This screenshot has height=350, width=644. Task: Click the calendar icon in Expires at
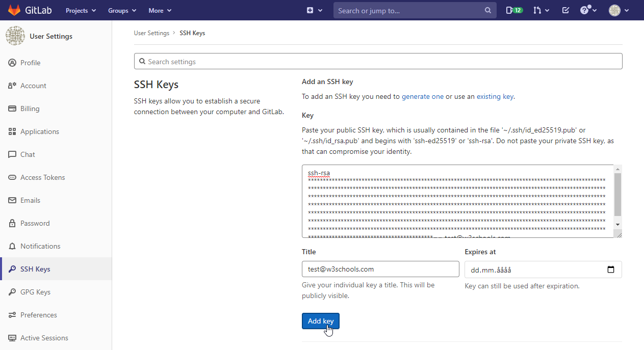pyautogui.click(x=610, y=270)
